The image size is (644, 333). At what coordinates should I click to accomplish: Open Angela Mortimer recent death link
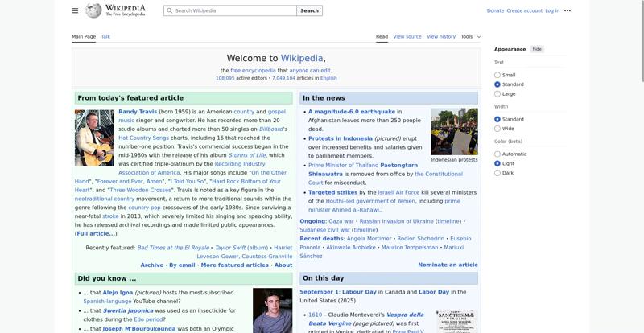(x=369, y=239)
